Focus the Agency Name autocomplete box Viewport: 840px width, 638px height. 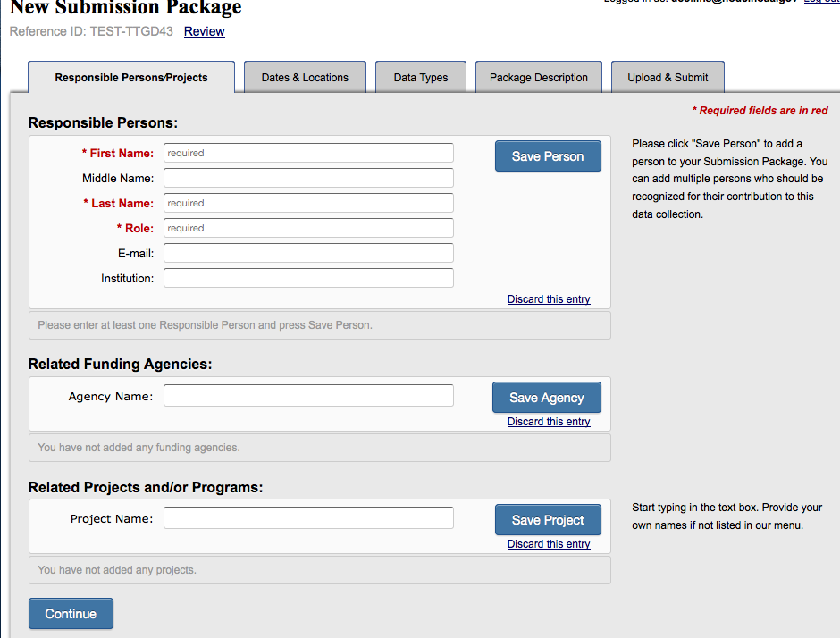(308, 395)
